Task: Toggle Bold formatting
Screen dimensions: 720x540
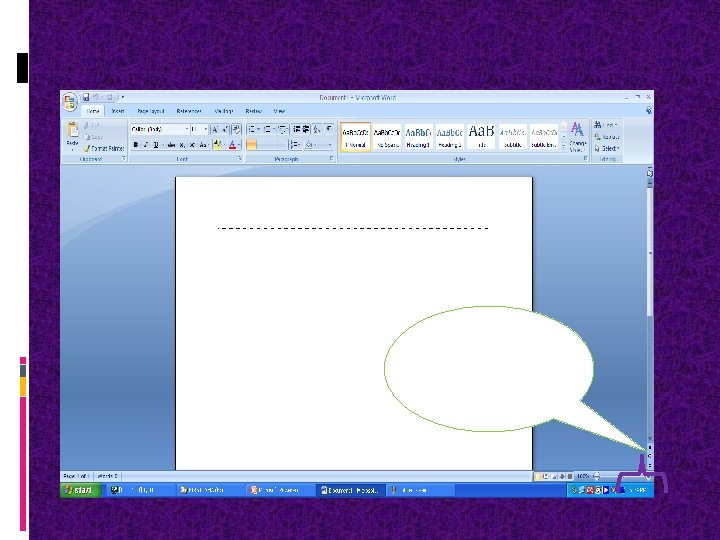Action: pyautogui.click(x=135, y=145)
